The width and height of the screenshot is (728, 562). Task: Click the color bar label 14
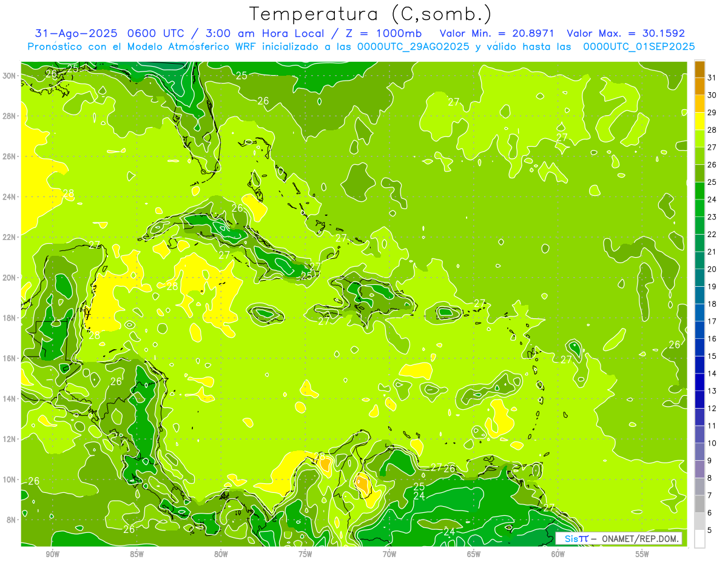(712, 373)
